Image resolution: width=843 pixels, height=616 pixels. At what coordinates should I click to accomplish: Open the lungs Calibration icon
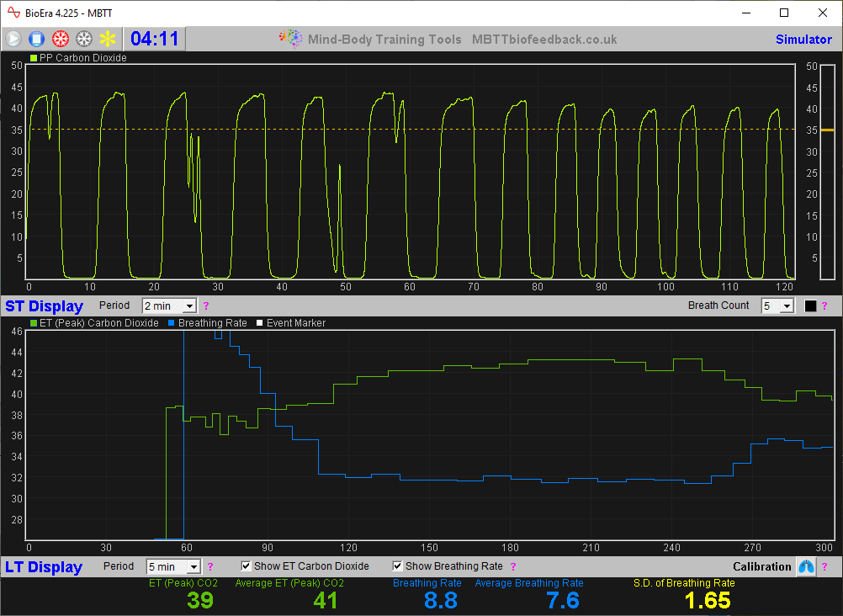(x=806, y=566)
